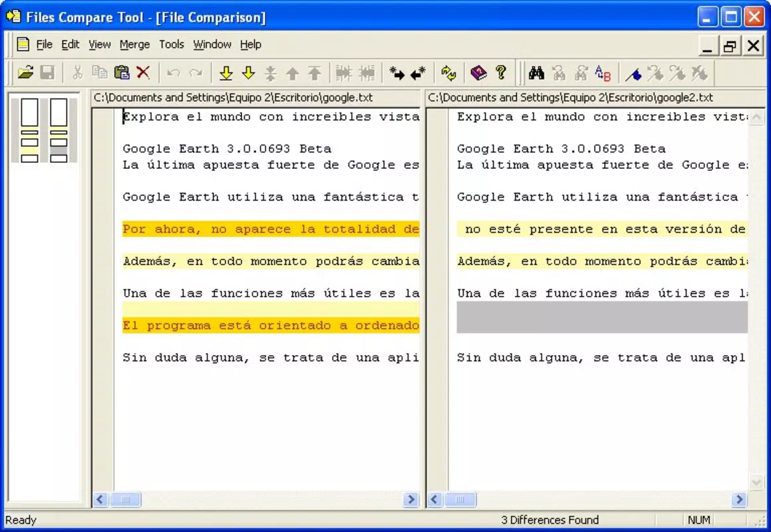Minimize the inner File Comparison document window
This screenshot has height=532, width=771.
click(x=708, y=46)
